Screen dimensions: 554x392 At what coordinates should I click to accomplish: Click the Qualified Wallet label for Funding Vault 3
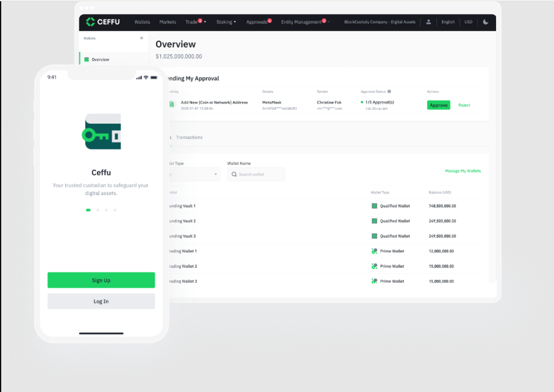(395, 236)
